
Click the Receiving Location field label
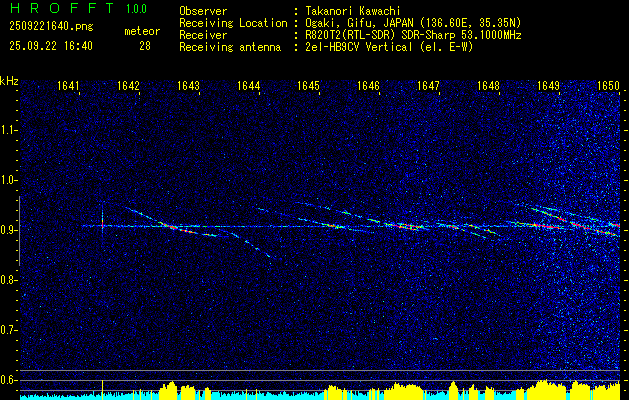tap(233, 23)
